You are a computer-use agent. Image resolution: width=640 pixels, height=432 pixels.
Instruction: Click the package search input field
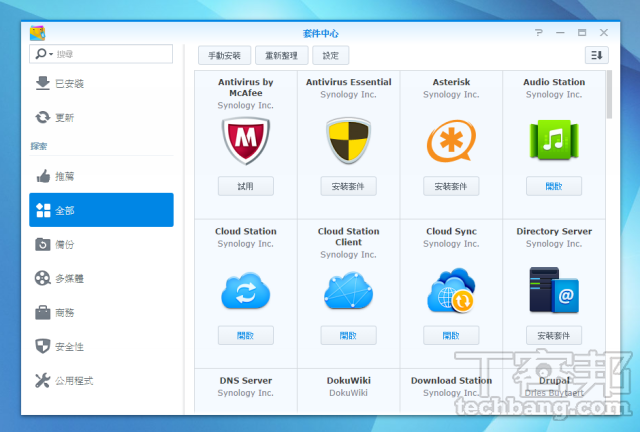(x=110, y=54)
